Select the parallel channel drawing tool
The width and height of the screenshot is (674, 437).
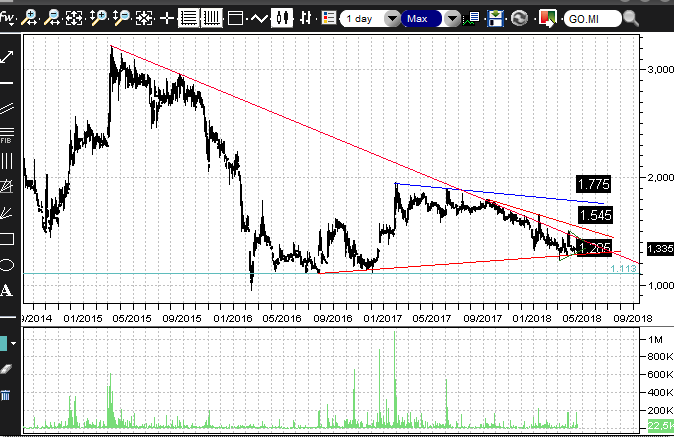point(7,108)
